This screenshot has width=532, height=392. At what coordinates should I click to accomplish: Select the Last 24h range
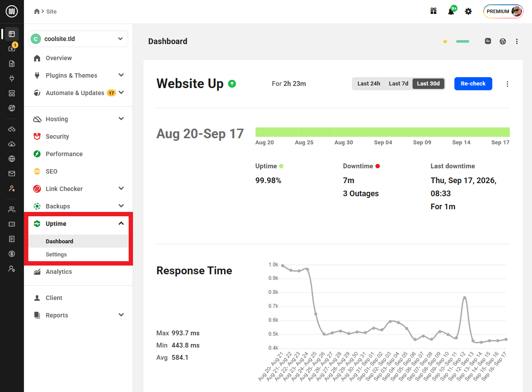pyautogui.click(x=369, y=84)
